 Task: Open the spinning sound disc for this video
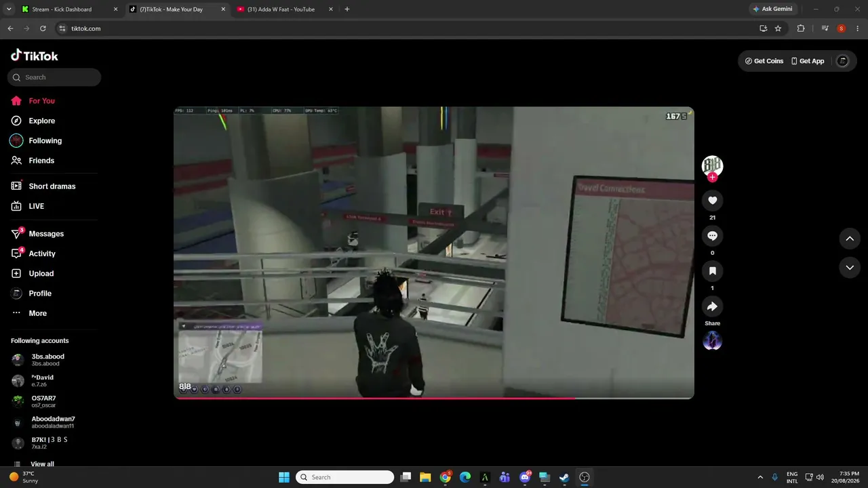point(712,341)
